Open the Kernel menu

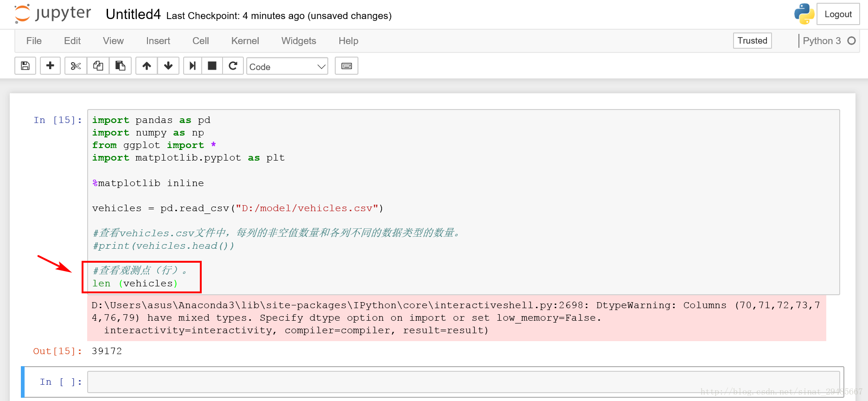point(245,41)
